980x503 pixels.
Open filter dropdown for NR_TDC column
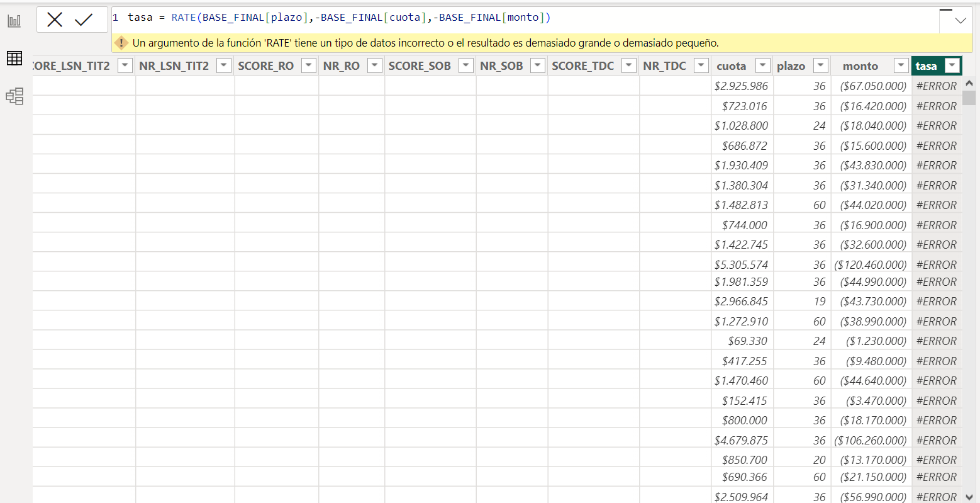(x=701, y=65)
